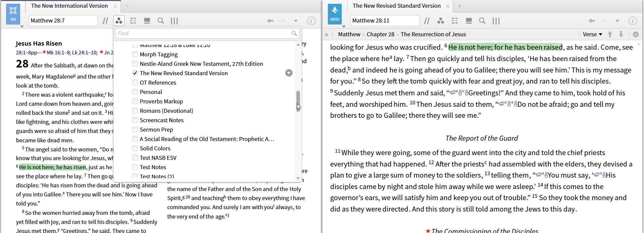Click the NIV resource icon
This screenshot has width=644, height=233.
pyautogui.click(x=13, y=14)
